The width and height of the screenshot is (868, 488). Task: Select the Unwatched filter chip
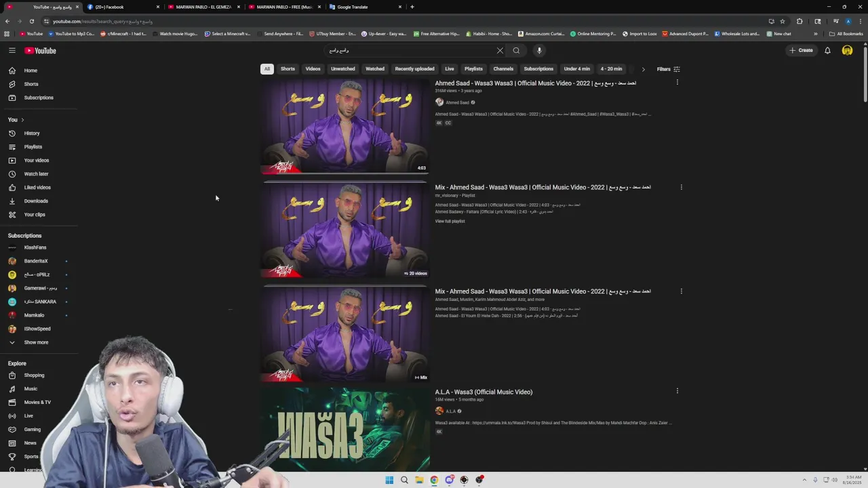pos(342,69)
